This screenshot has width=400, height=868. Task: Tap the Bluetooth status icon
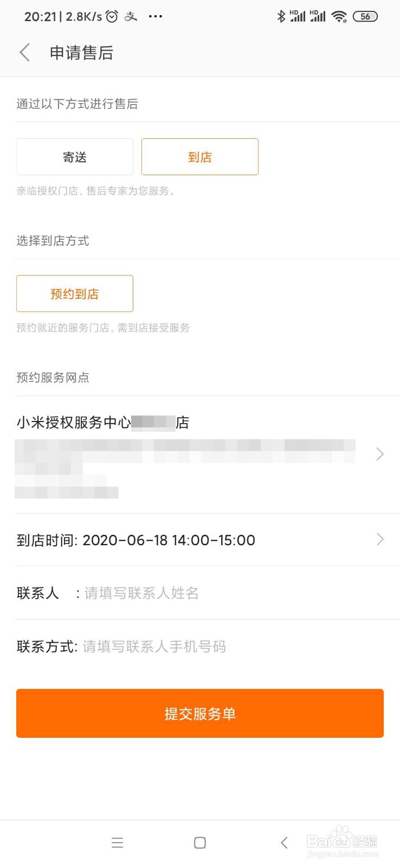click(x=281, y=16)
